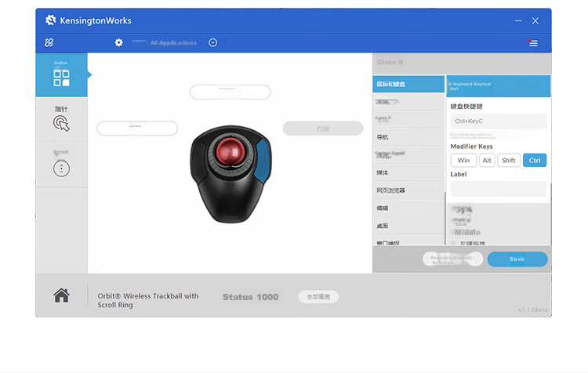The height and width of the screenshot is (373, 588).
Task: Select the 网页浏览器 category
Action: point(408,190)
